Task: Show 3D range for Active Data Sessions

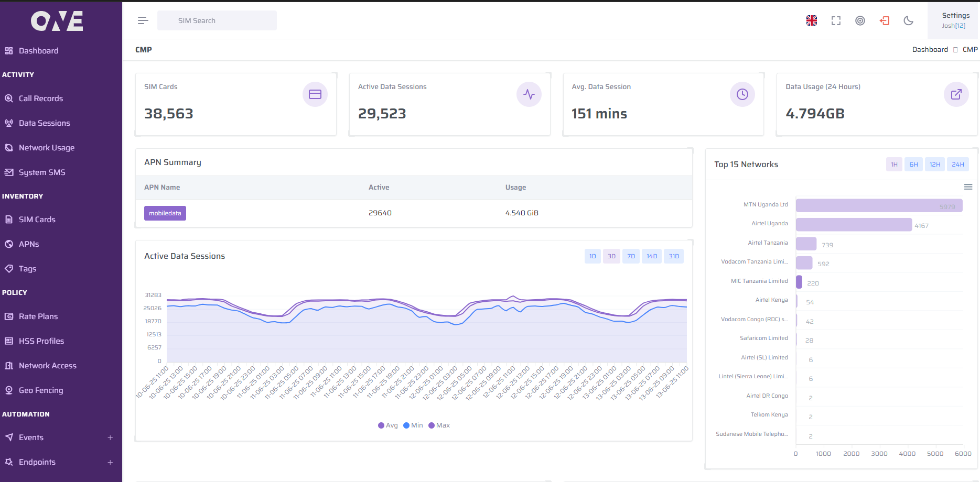Action: pyautogui.click(x=611, y=256)
